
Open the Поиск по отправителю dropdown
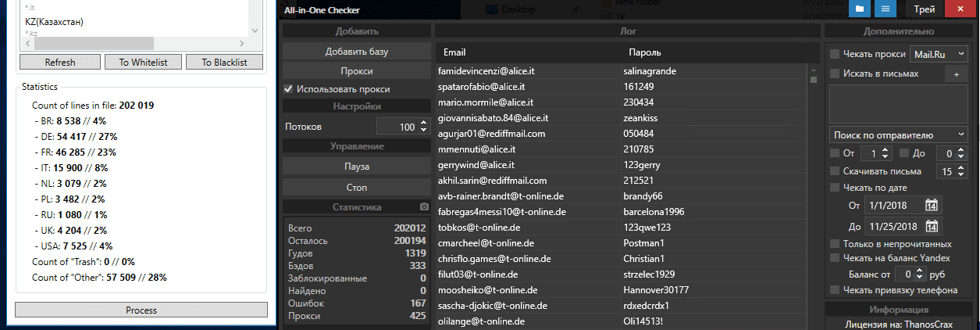897,135
